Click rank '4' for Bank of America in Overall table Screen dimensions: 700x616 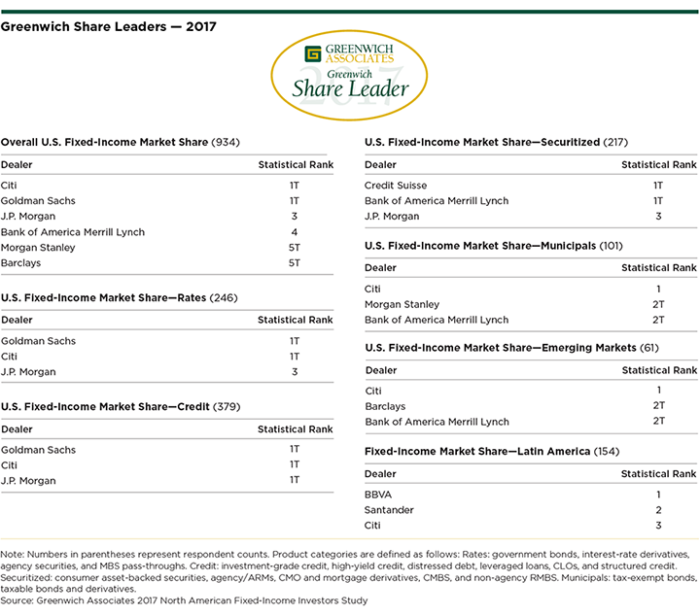coord(295,232)
